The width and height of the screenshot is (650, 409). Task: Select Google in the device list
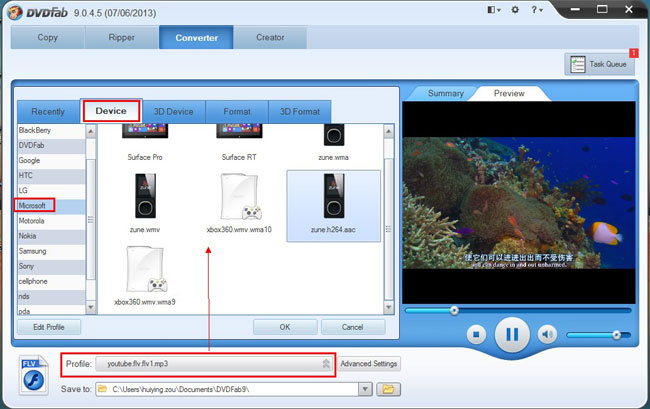[51, 160]
